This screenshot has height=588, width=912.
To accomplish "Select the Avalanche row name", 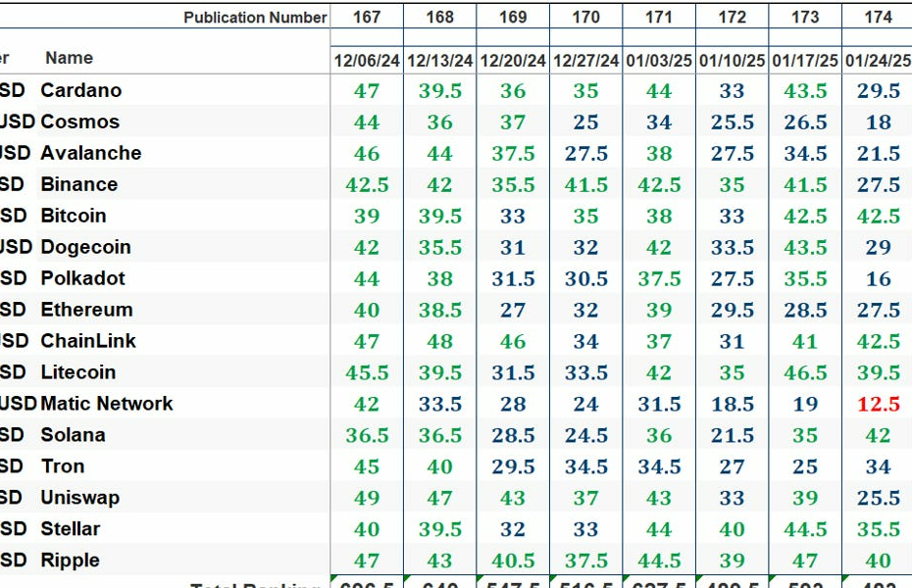I will point(91,153).
